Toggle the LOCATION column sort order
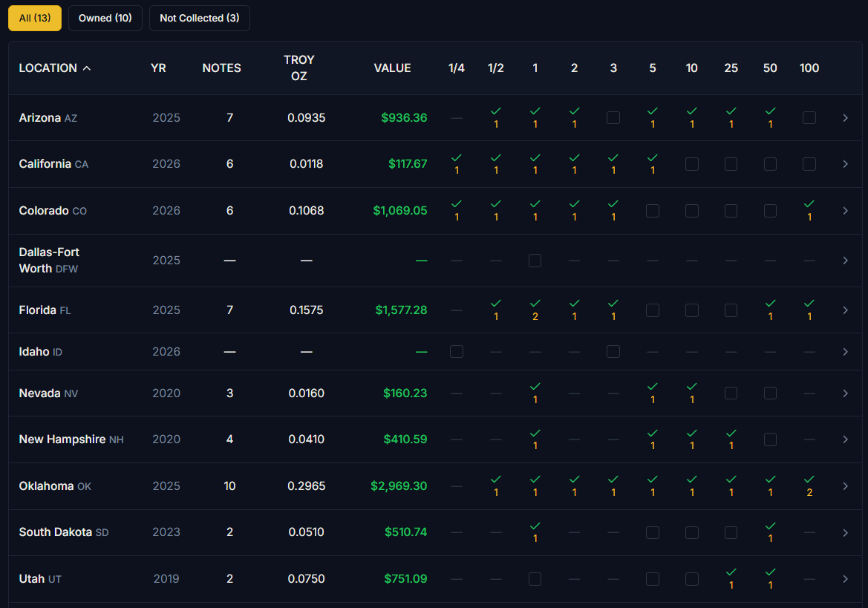Image resolution: width=868 pixels, height=608 pixels. [54, 68]
